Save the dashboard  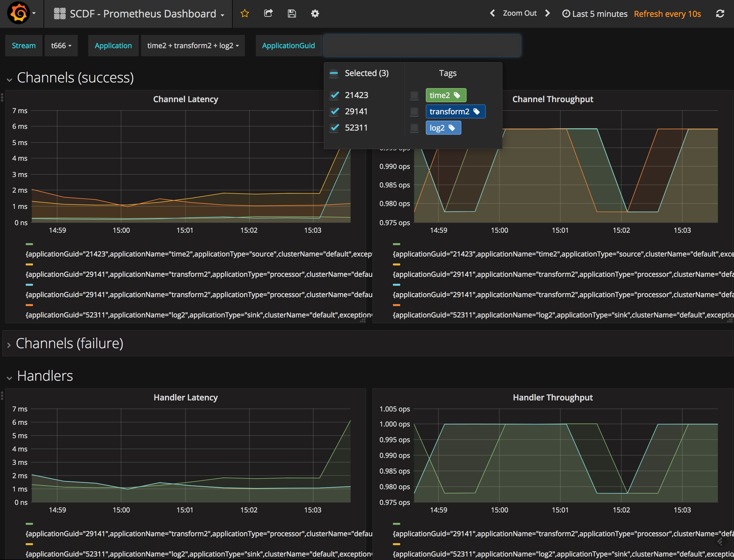click(292, 13)
